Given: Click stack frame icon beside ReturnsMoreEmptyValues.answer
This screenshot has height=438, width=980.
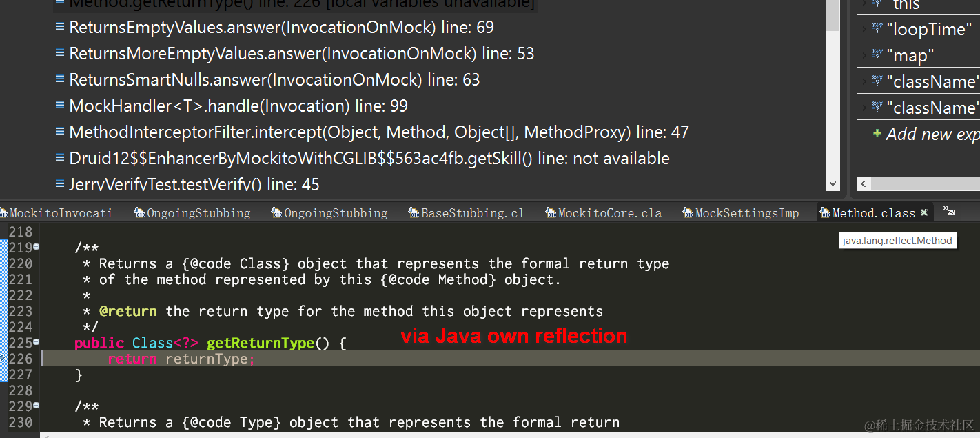Looking at the screenshot, I should coord(60,53).
